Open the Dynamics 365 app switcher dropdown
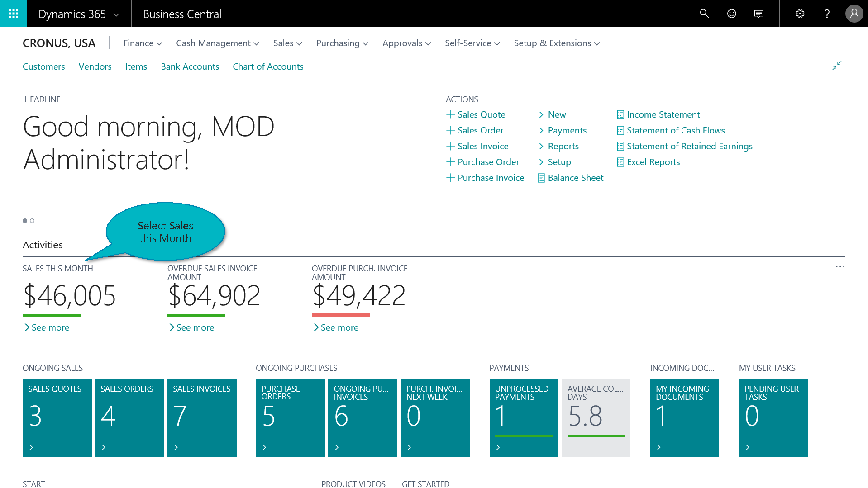The height and width of the screenshot is (488, 868). pos(79,14)
